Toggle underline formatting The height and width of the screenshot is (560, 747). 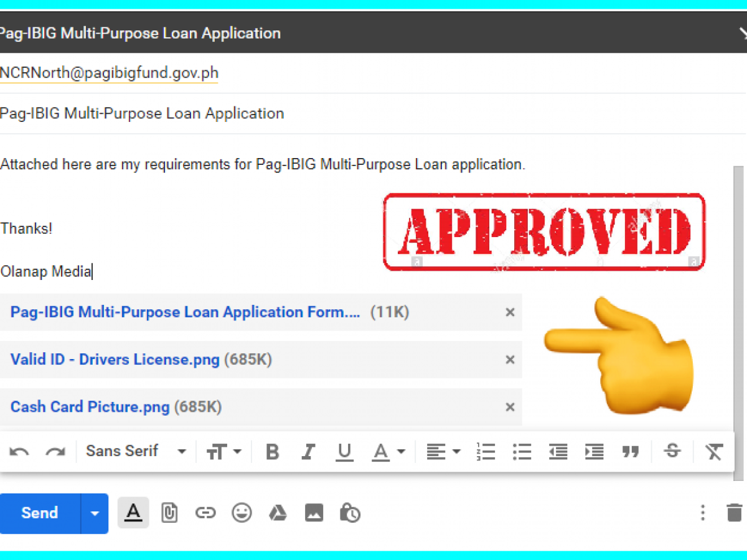pos(344,452)
